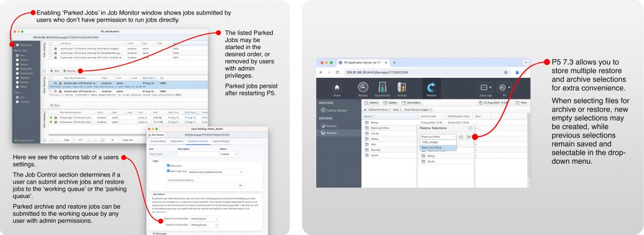Click the add-selection icon beside Restore Selections dropdown

coord(461,137)
